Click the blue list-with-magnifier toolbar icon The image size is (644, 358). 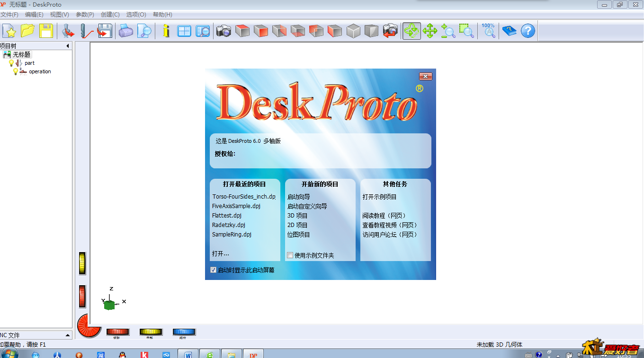[x=203, y=31]
